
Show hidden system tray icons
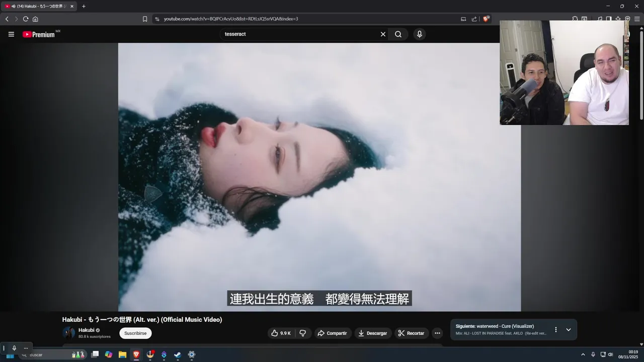click(583, 354)
